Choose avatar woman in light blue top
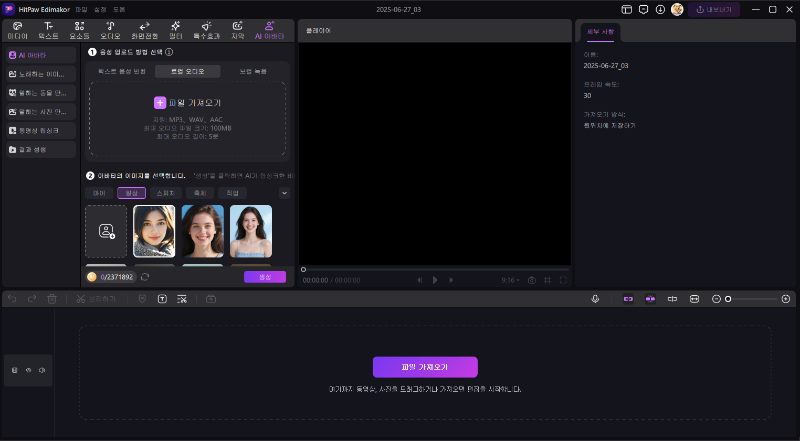This screenshot has height=441, width=800. point(251,231)
